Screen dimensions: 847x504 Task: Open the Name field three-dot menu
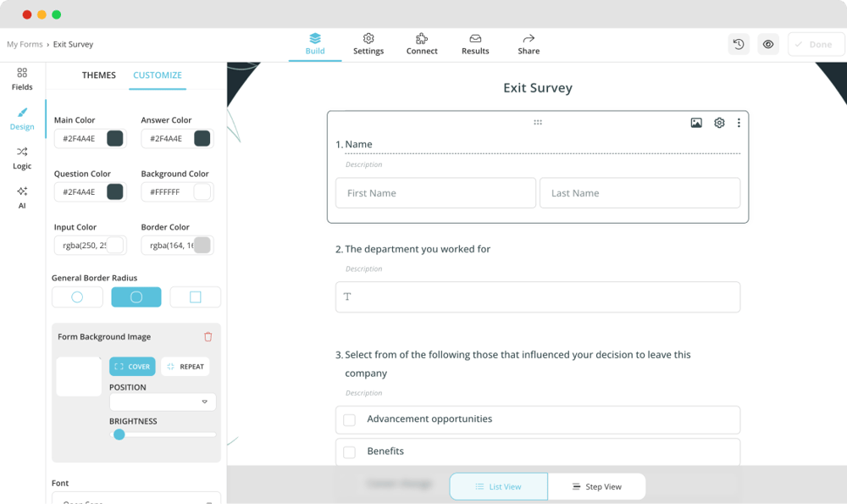[739, 123]
